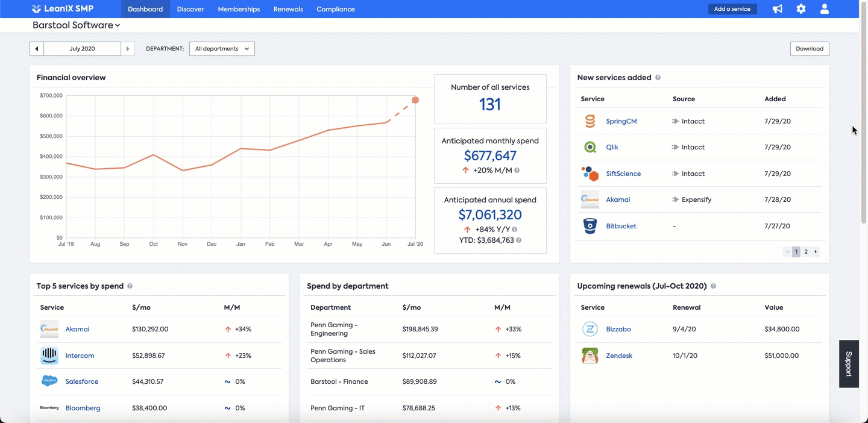Go to previous month arrow
This screenshot has height=423, width=868.
click(x=37, y=49)
